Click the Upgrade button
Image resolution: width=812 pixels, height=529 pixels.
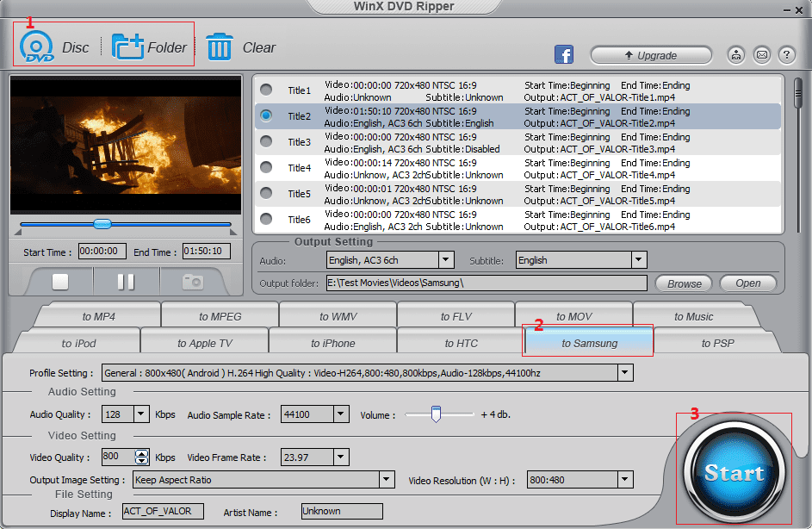(651, 55)
